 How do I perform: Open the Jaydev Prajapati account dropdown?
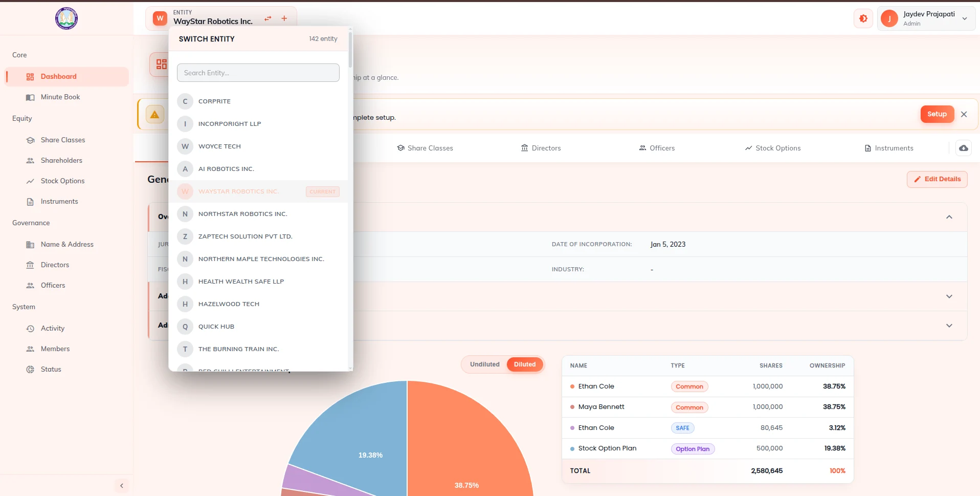click(926, 18)
